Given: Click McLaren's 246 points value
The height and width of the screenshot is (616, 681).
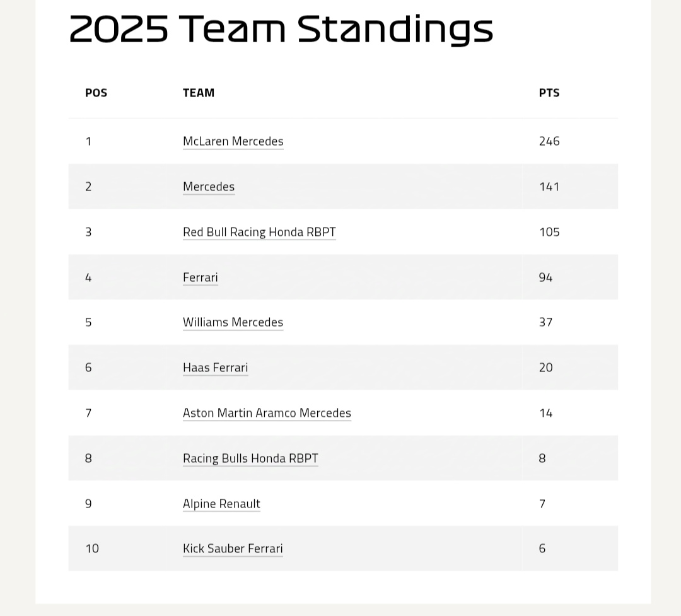Looking at the screenshot, I should 549,141.
